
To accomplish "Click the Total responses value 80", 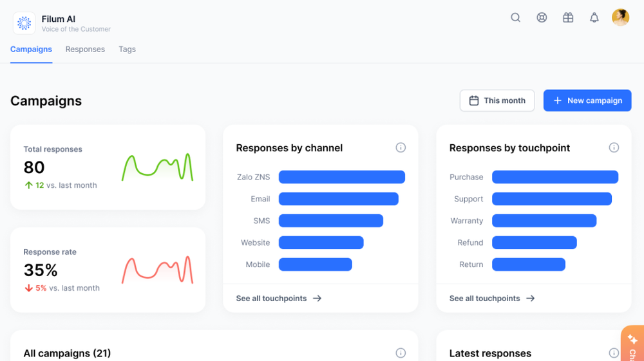I will click(34, 167).
